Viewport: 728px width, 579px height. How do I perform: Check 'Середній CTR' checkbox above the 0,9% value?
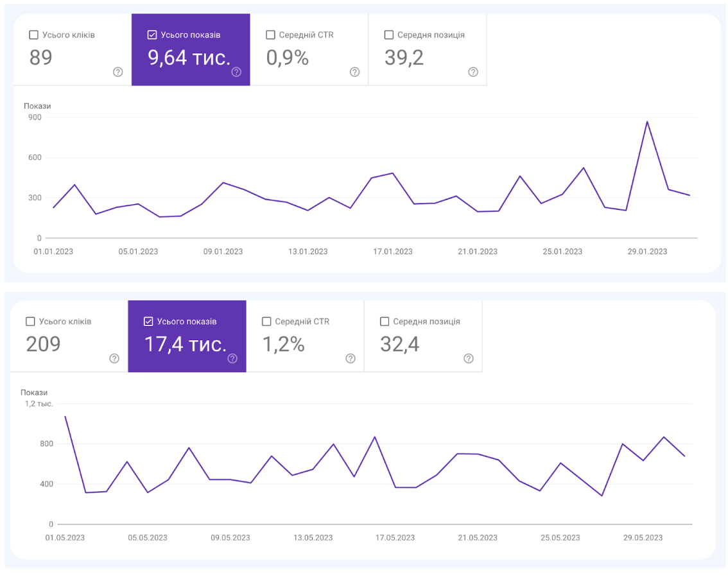[270, 35]
